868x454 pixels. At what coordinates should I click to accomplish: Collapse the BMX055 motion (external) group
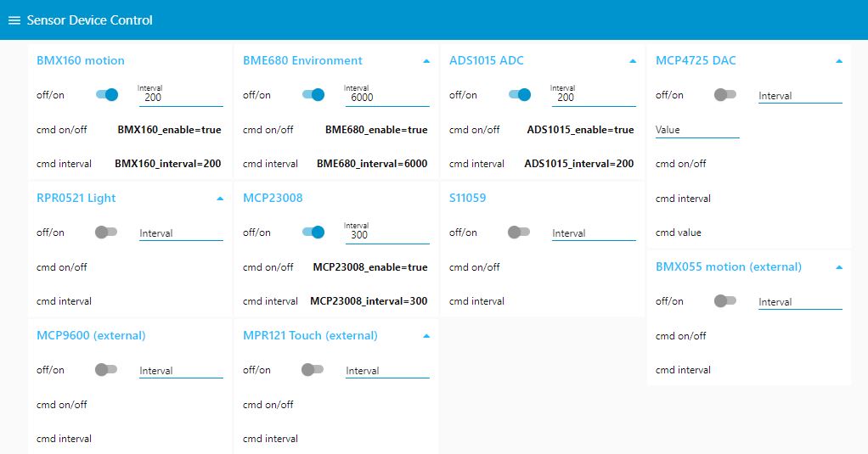(839, 267)
